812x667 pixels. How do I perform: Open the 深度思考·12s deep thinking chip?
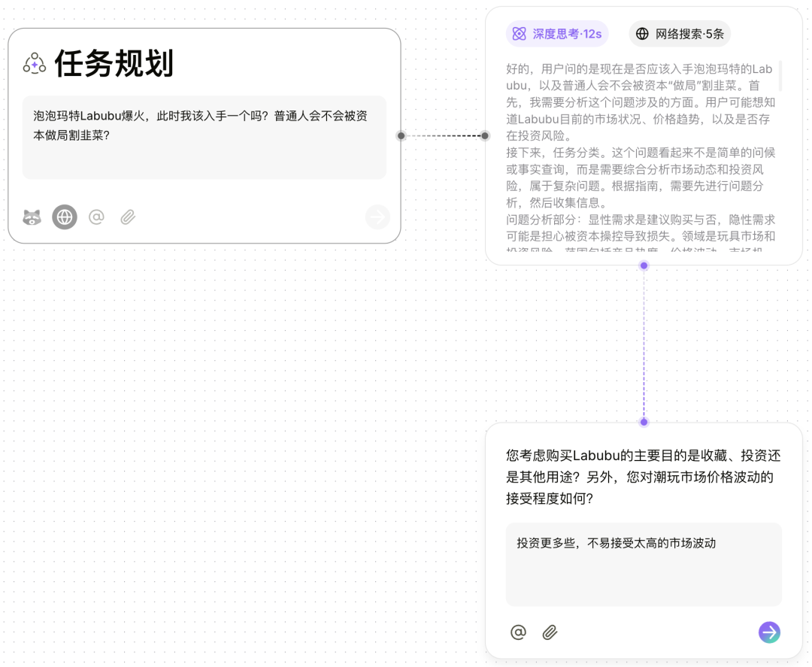pyautogui.click(x=556, y=34)
